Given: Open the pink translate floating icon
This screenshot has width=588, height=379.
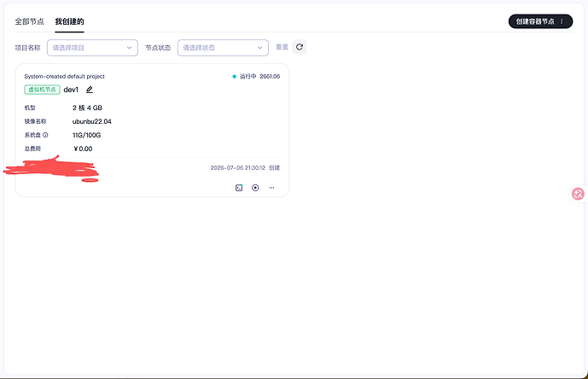Looking at the screenshot, I should (578, 194).
